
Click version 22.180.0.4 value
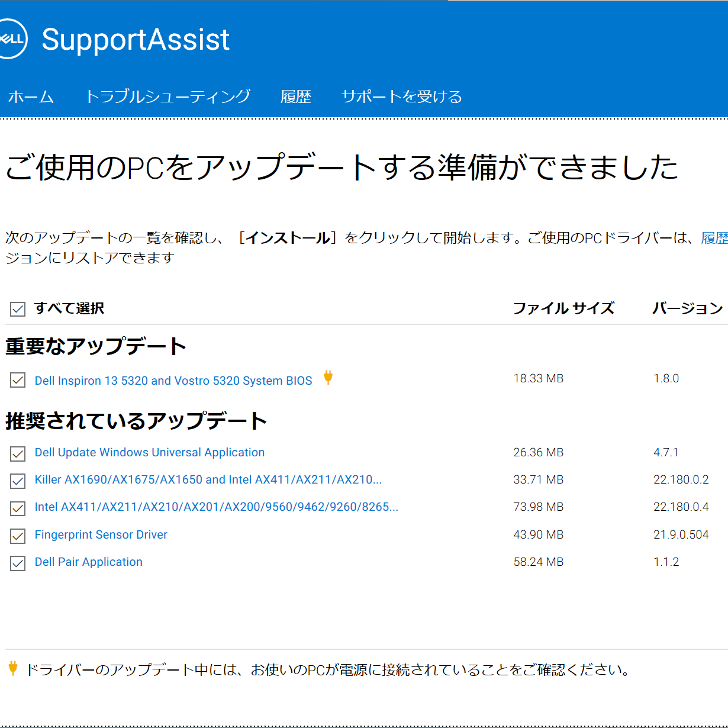pyautogui.click(x=681, y=507)
